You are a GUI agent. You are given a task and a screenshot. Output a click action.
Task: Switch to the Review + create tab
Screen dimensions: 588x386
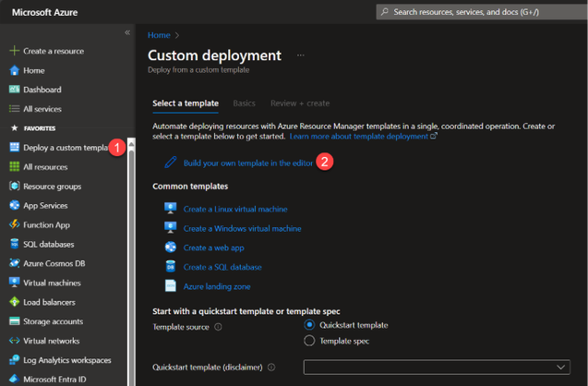pos(300,103)
